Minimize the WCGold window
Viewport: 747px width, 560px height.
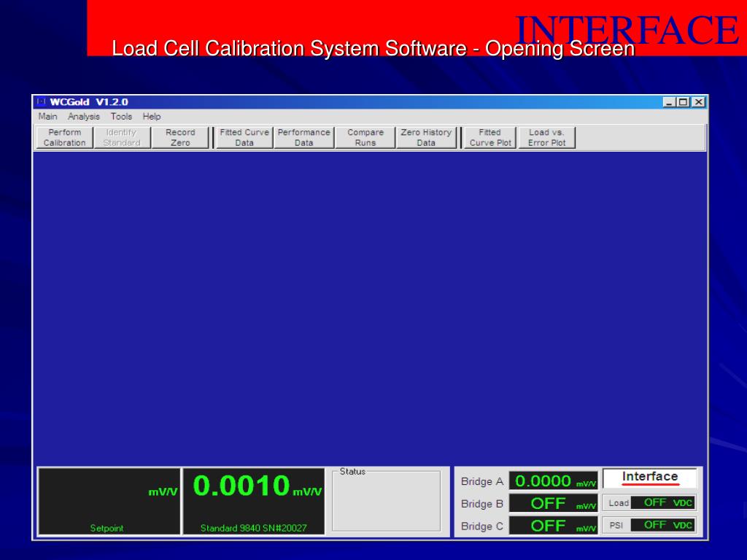point(670,102)
